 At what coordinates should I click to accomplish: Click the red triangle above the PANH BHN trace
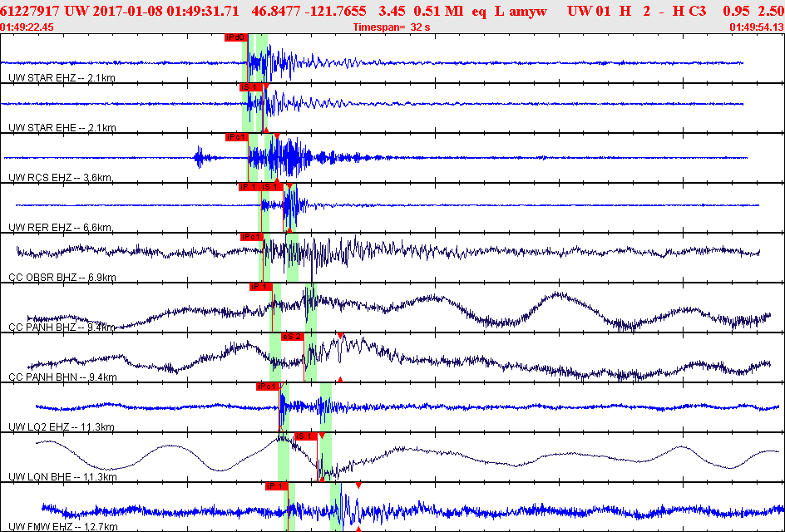click(x=340, y=336)
